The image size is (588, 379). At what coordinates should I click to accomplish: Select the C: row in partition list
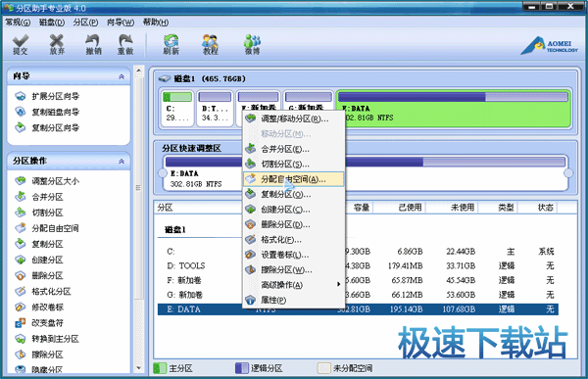[x=358, y=251]
